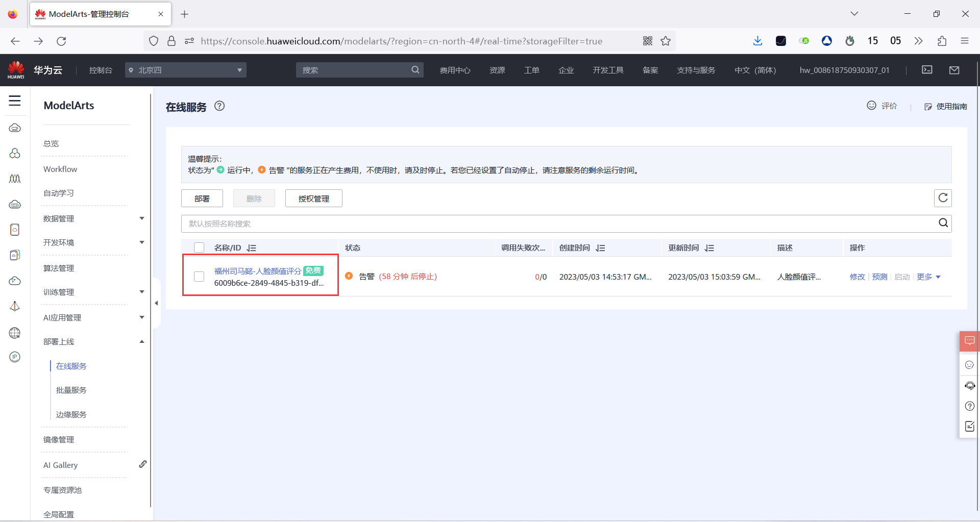The height and width of the screenshot is (522, 980).
Task: Expand the 训练管理 menu
Action: (142, 292)
